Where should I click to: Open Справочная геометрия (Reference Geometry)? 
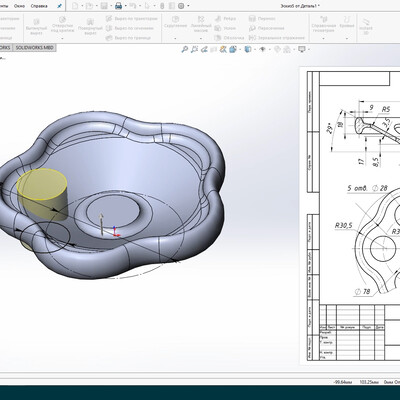pos(323,24)
